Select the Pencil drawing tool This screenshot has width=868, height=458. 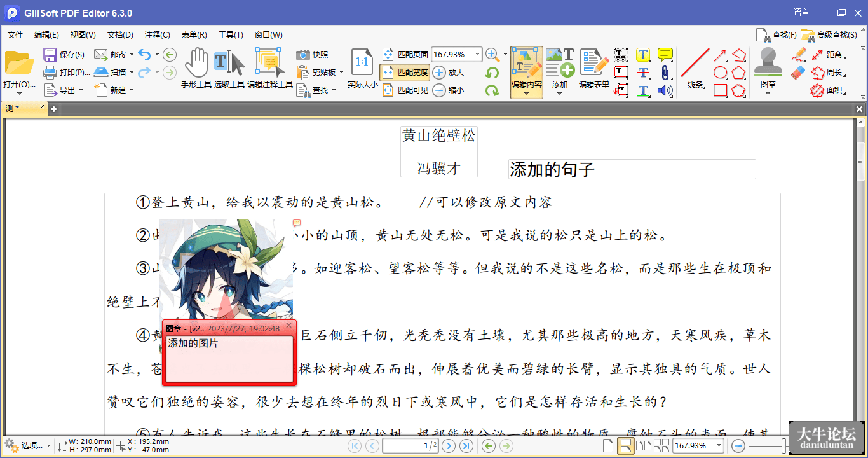coord(799,55)
